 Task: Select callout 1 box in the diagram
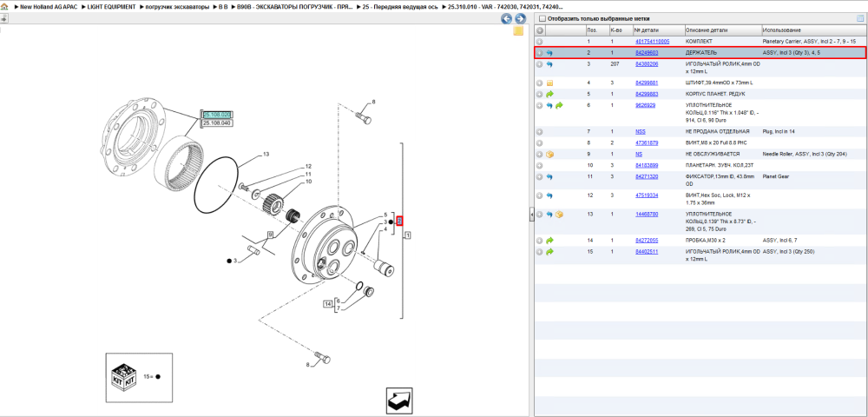[x=407, y=235]
